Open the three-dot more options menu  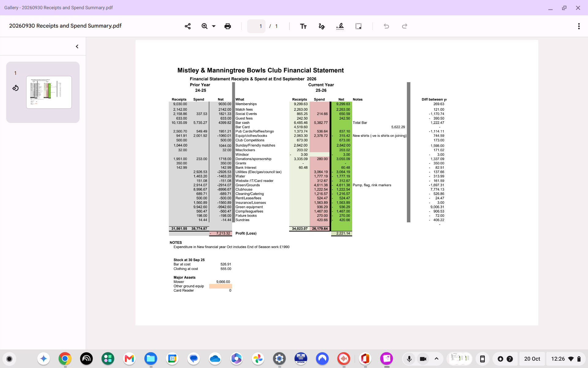pyautogui.click(x=579, y=26)
